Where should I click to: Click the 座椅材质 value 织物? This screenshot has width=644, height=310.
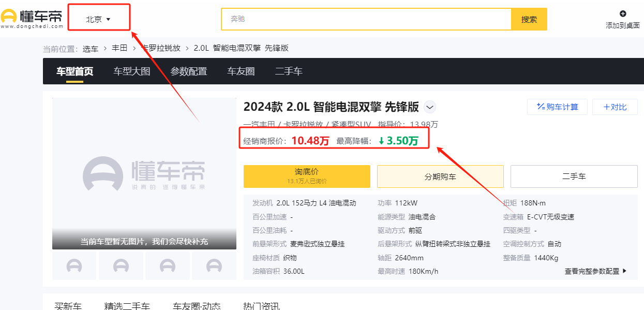pyautogui.click(x=290, y=258)
